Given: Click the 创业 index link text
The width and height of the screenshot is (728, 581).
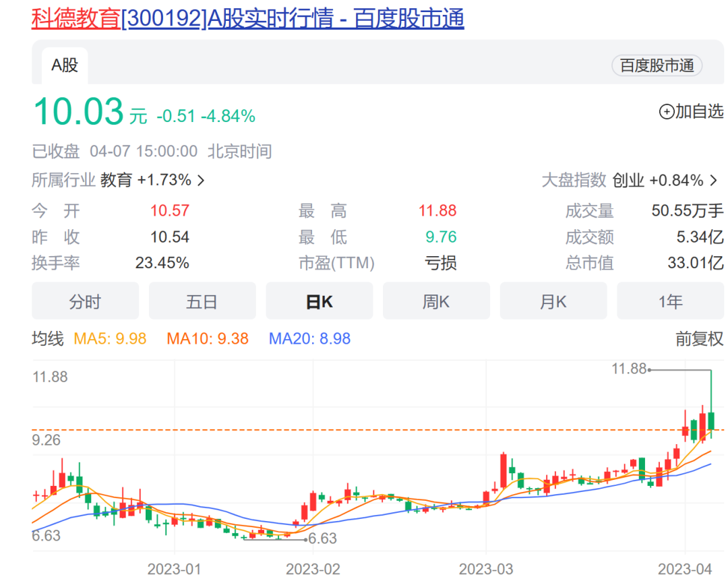Looking at the screenshot, I should (x=628, y=180).
